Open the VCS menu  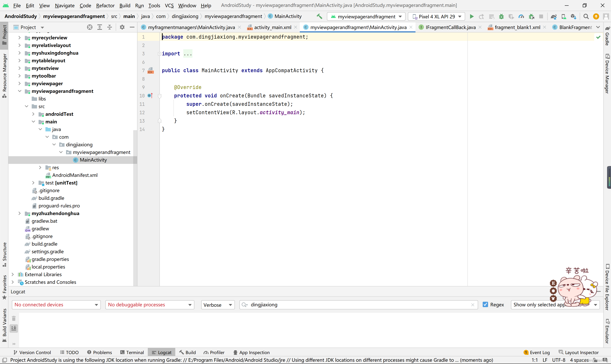(x=169, y=5)
